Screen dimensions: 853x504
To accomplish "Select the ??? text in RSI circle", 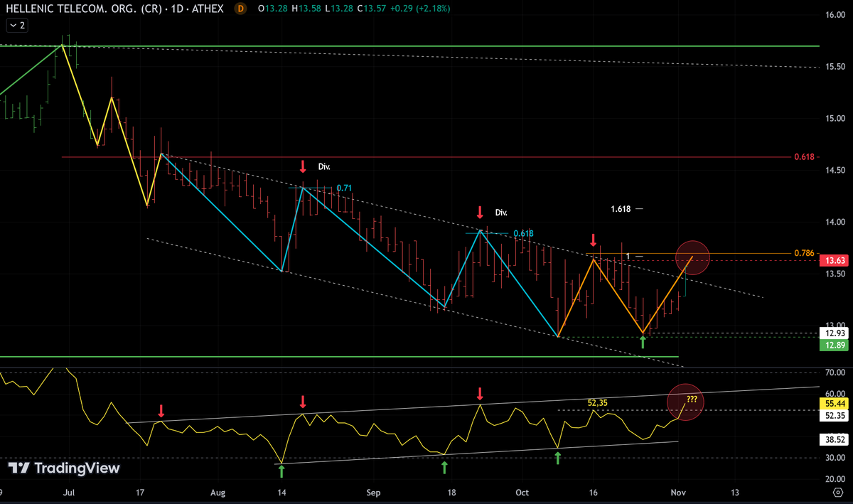I will point(692,400).
